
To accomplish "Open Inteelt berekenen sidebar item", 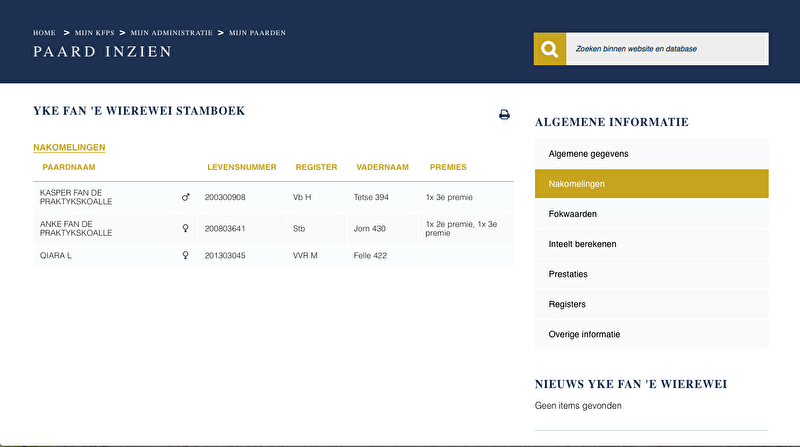I will (652, 244).
